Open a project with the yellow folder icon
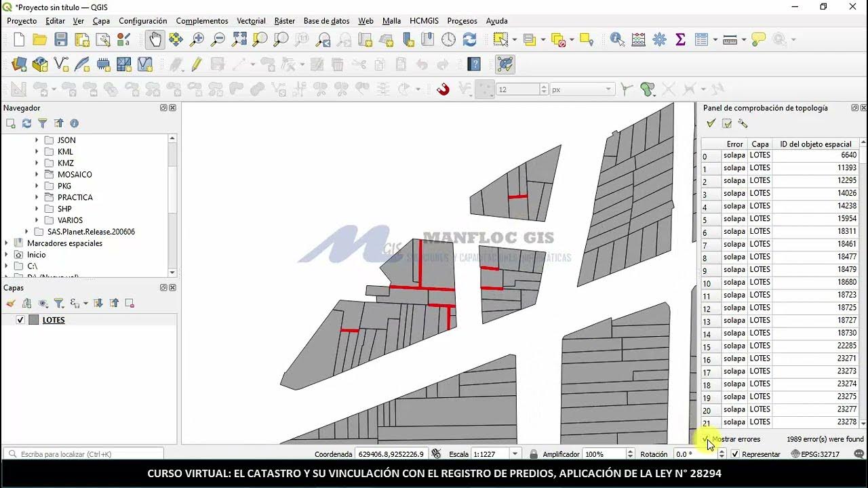 [40, 40]
